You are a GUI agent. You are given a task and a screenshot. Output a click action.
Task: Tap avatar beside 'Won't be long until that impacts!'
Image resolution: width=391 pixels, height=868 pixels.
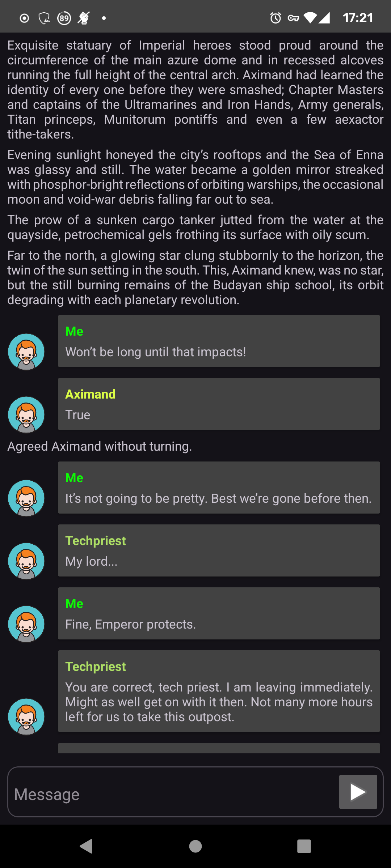pos(26,352)
